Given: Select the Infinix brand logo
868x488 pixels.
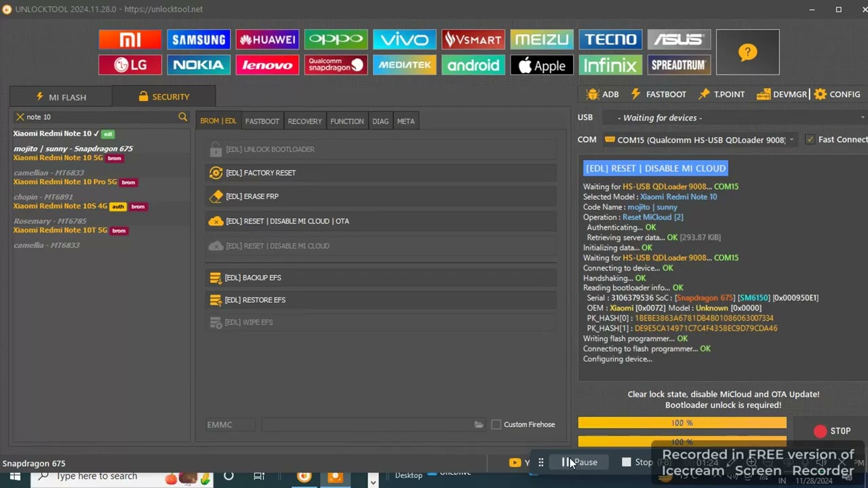Looking at the screenshot, I should 610,65.
